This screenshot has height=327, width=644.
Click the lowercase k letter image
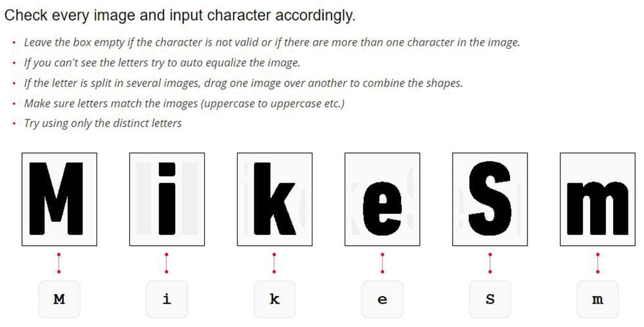pyautogui.click(x=274, y=199)
